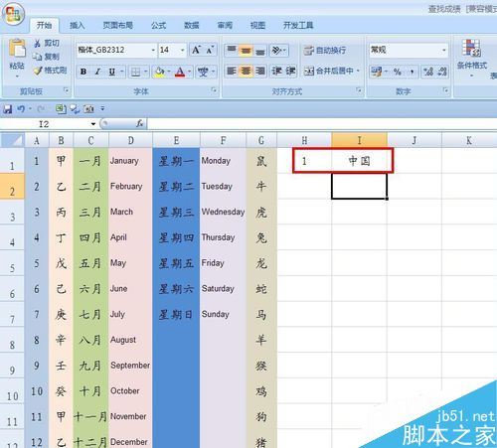The height and width of the screenshot is (448, 497).
Task: Open the font name dropdown
Action: point(153,51)
